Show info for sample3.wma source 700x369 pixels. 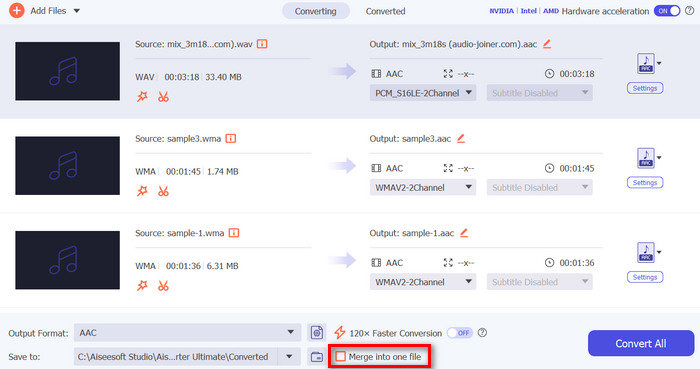[231, 138]
